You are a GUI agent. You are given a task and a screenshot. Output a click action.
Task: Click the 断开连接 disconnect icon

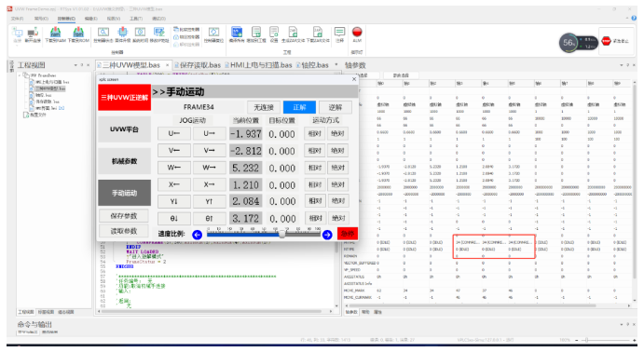pos(33,33)
